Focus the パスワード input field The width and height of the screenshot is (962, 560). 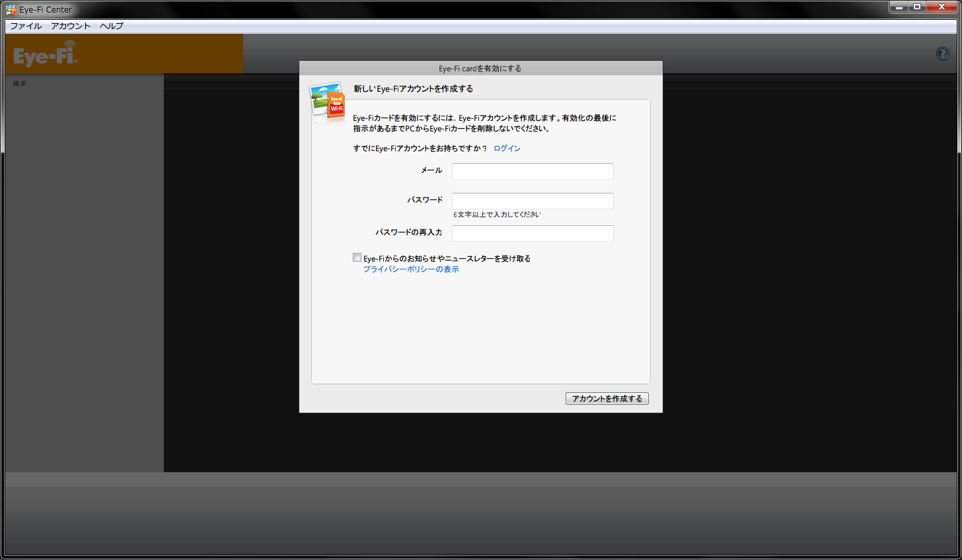coord(533,201)
